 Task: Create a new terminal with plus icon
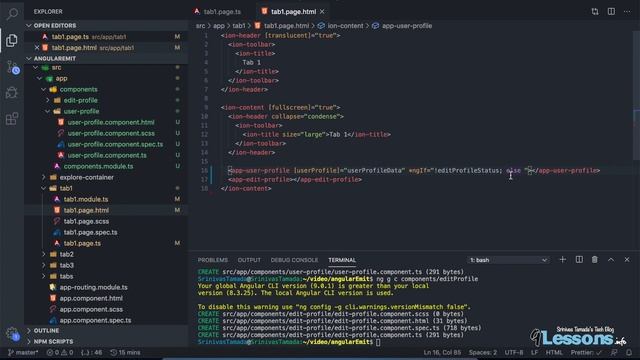[x=562, y=260]
